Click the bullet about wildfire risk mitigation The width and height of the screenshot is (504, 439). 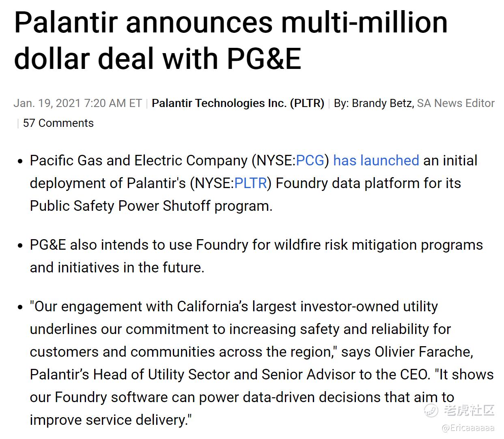pos(256,256)
